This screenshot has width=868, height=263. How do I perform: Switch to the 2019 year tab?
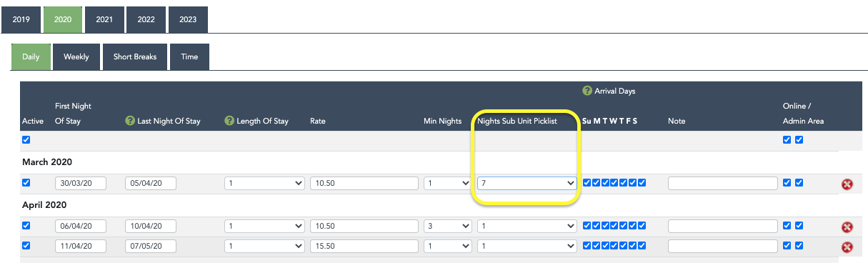pyautogui.click(x=21, y=19)
